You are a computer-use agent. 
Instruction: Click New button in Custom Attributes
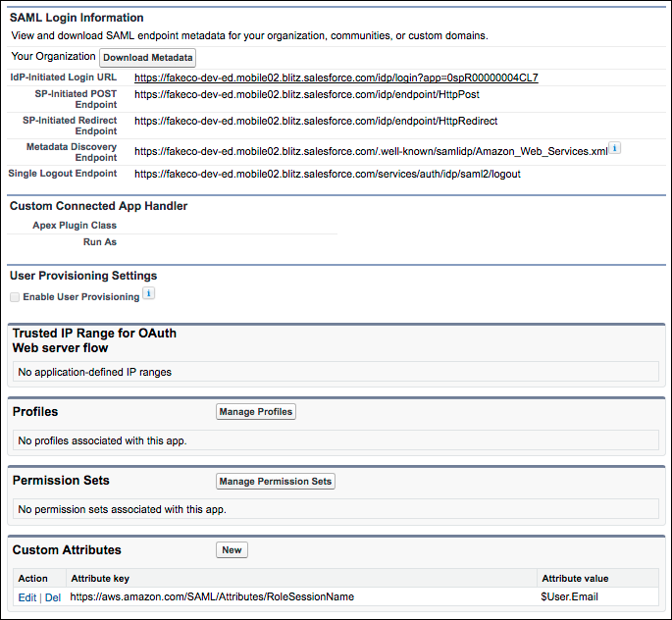click(x=232, y=550)
